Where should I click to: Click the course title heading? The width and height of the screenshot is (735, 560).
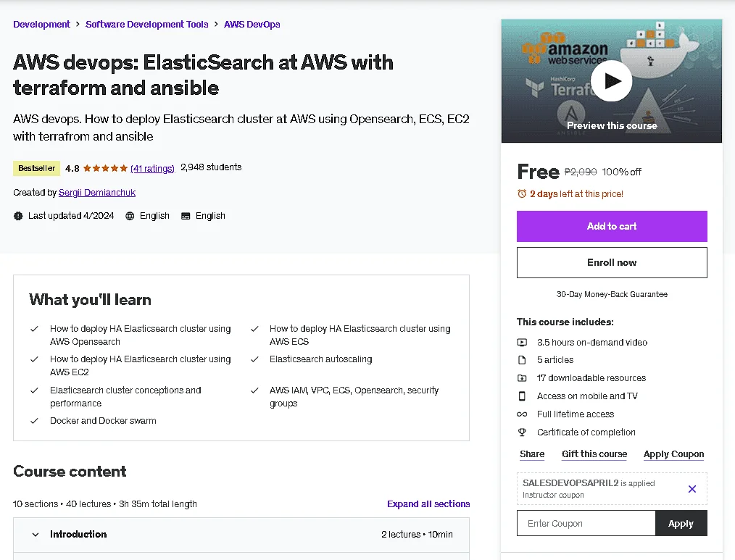pyautogui.click(x=203, y=75)
